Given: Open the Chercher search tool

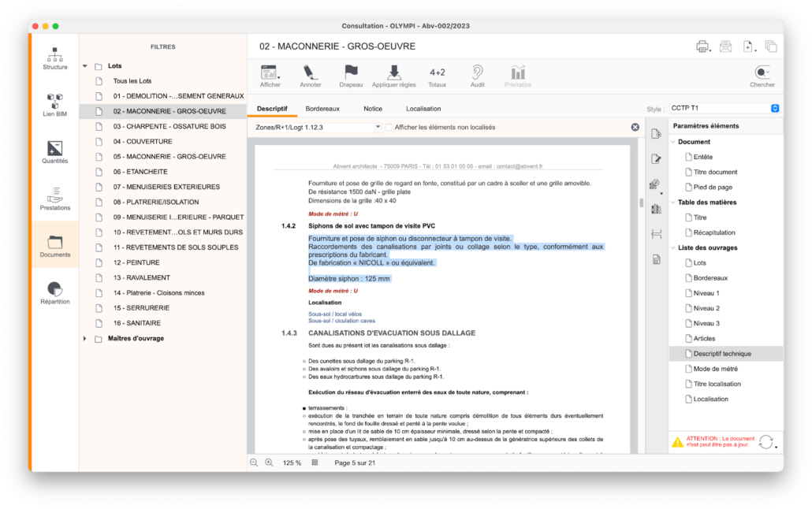Looking at the screenshot, I should tap(762, 76).
